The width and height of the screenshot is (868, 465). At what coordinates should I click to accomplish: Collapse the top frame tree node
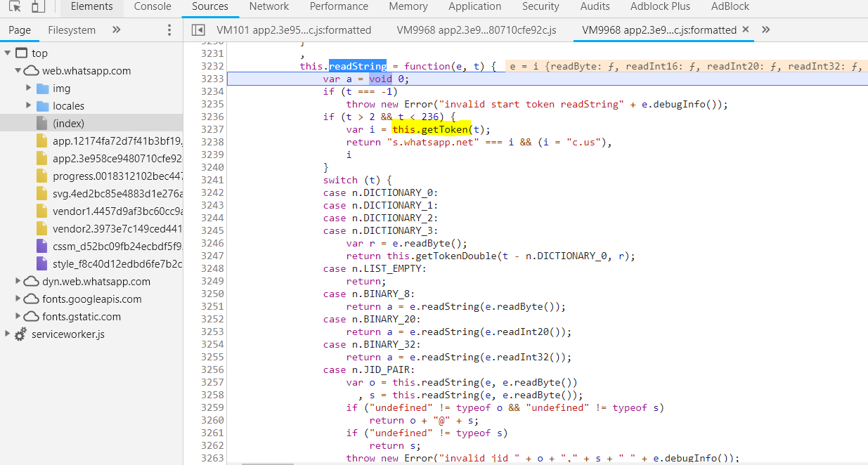[x=8, y=53]
